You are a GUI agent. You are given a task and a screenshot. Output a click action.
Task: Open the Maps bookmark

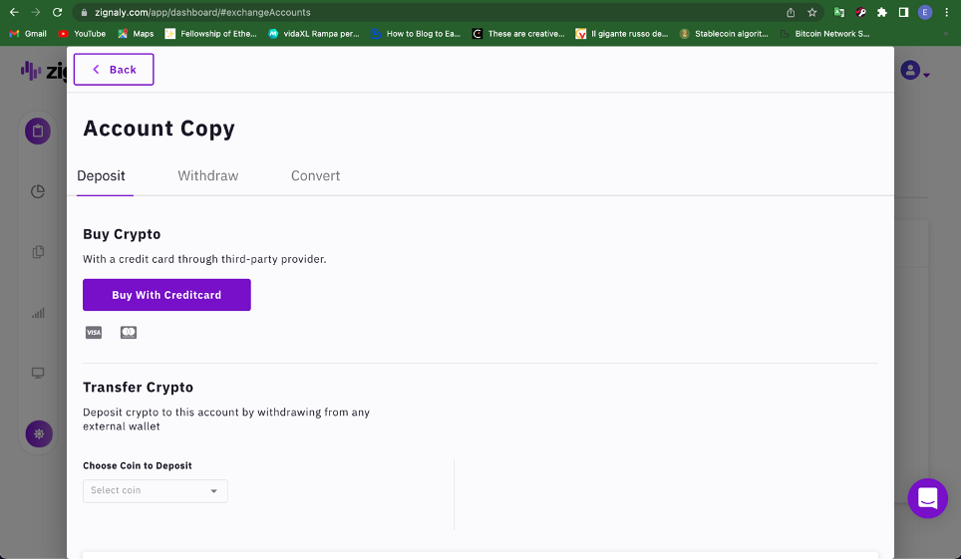[x=136, y=34]
